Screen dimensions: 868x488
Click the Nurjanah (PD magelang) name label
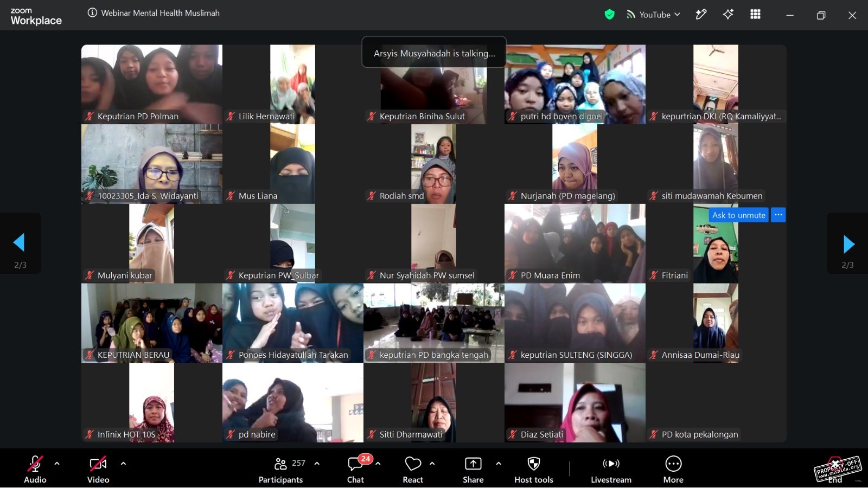point(568,196)
